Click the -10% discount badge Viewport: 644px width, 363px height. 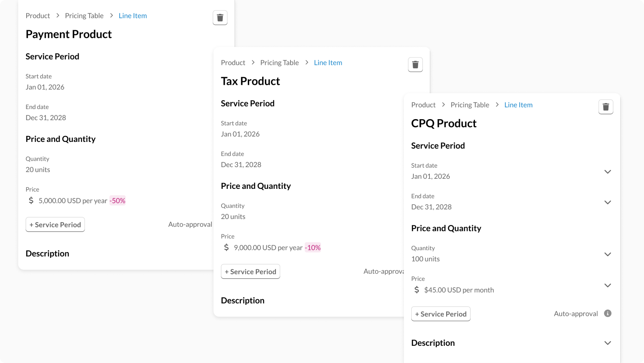[x=313, y=247]
